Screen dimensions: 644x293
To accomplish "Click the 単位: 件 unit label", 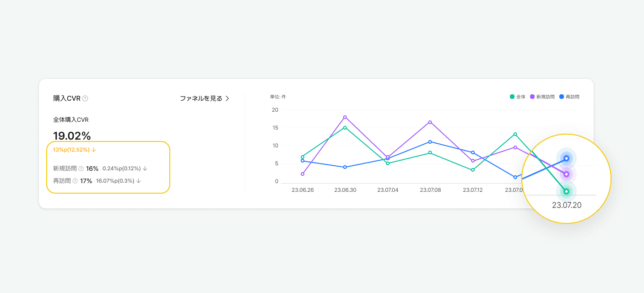I will [x=278, y=97].
